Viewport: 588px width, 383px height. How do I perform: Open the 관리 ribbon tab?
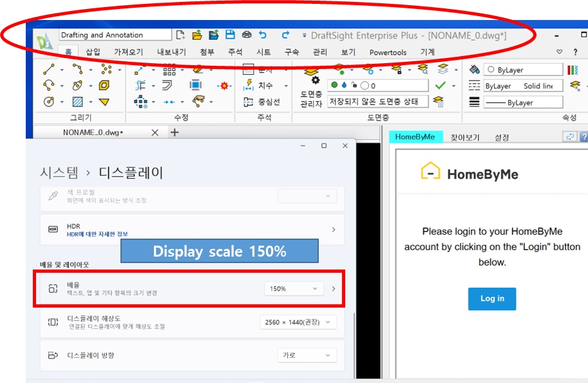(x=320, y=52)
